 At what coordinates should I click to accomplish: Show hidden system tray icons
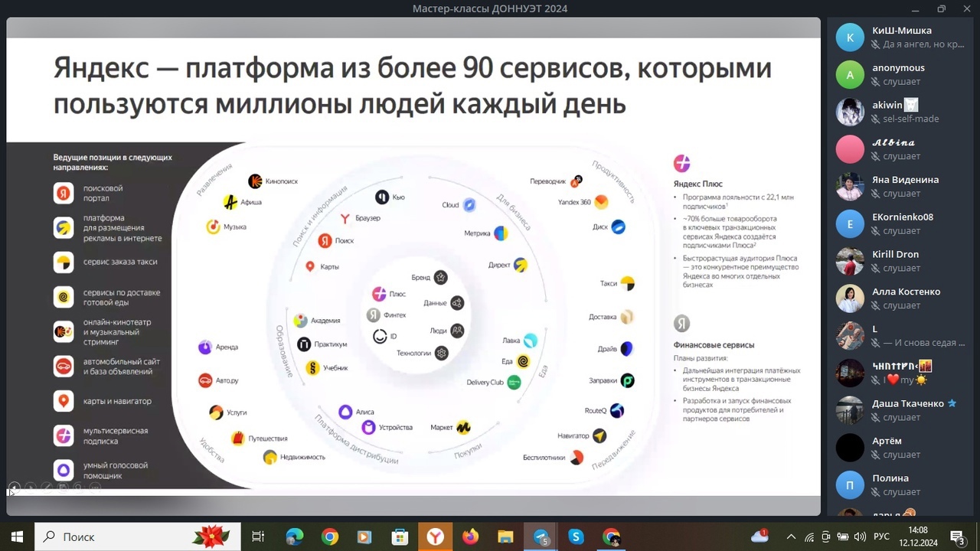click(x=791, y=536)
